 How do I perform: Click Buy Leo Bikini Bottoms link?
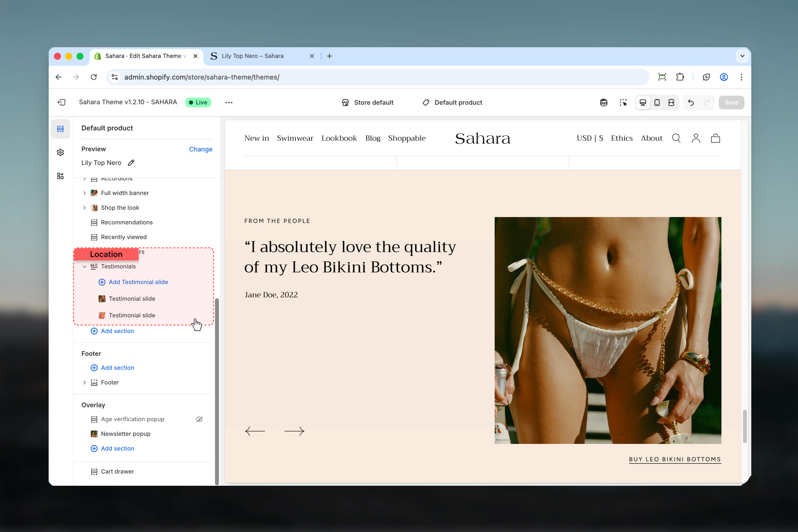[x=675, y=459]
